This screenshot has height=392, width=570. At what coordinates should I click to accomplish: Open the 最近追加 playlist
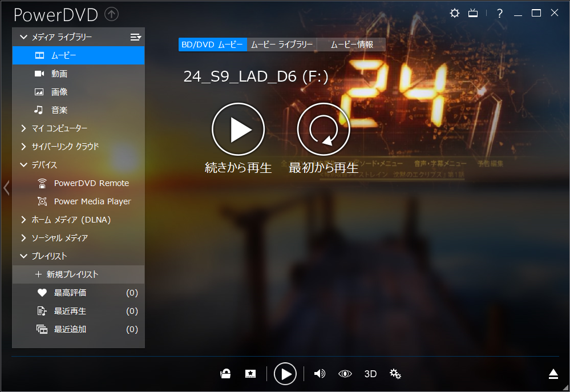[x=79, y=329]
